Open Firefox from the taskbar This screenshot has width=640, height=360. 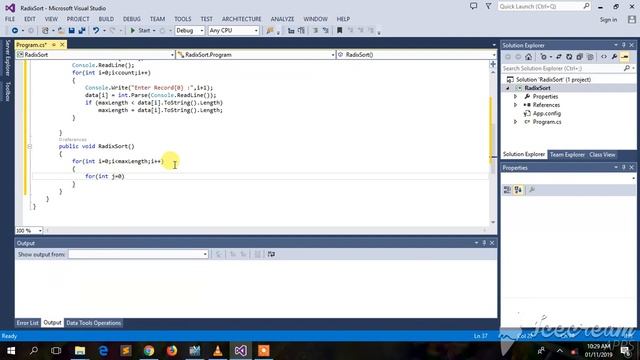[172, 351]
